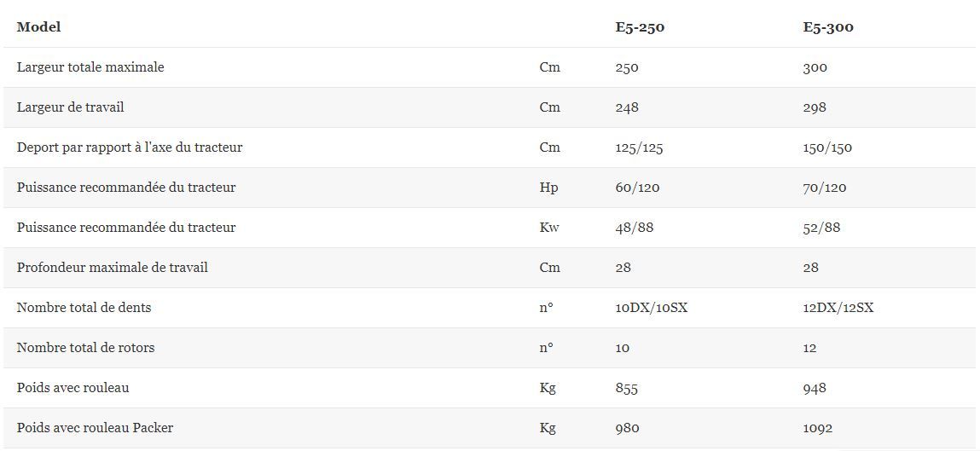Click the "Model" column header
The width and height of the screenshot is (980, 451).
click(x=38, y=27)
